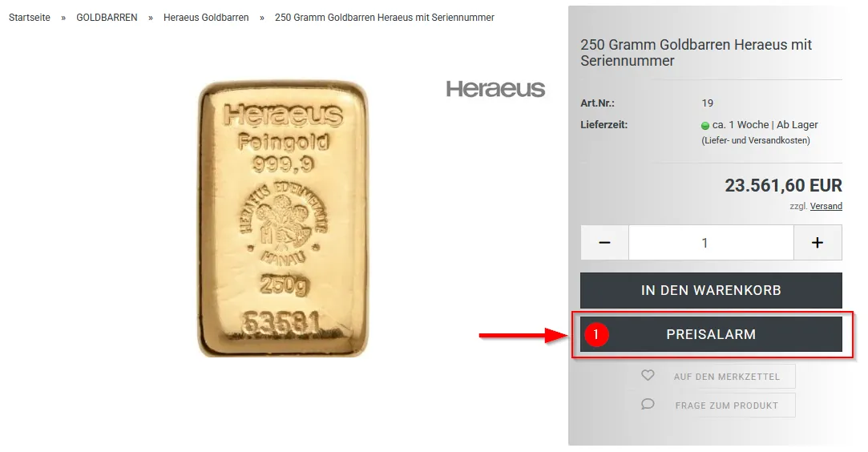The height and width of the screenshot is (452, 868).
Task: Click the red arrow annotation
Action: [523, 335]
